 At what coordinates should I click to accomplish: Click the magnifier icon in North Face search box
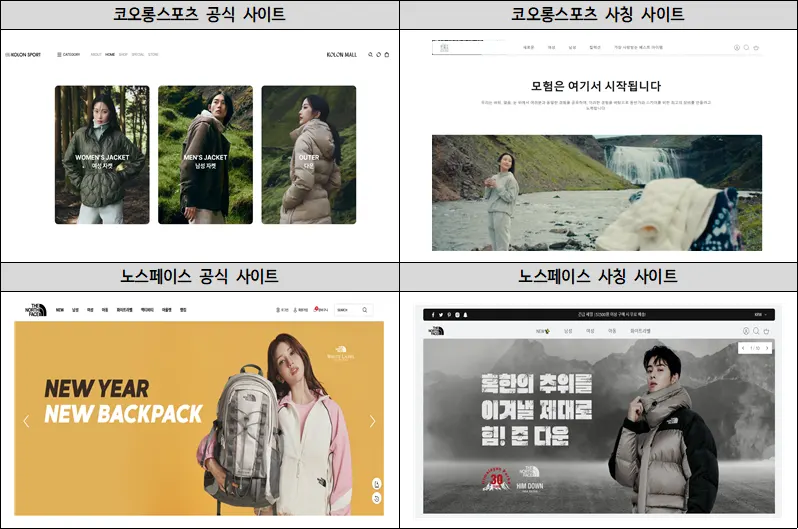[x=365, y=310]
